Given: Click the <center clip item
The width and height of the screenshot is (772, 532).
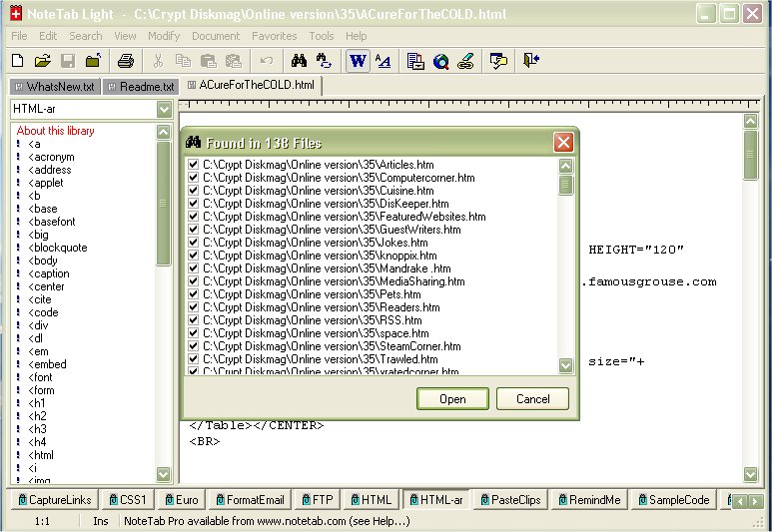Looking at the screenshot, I should tap(46, 286).
